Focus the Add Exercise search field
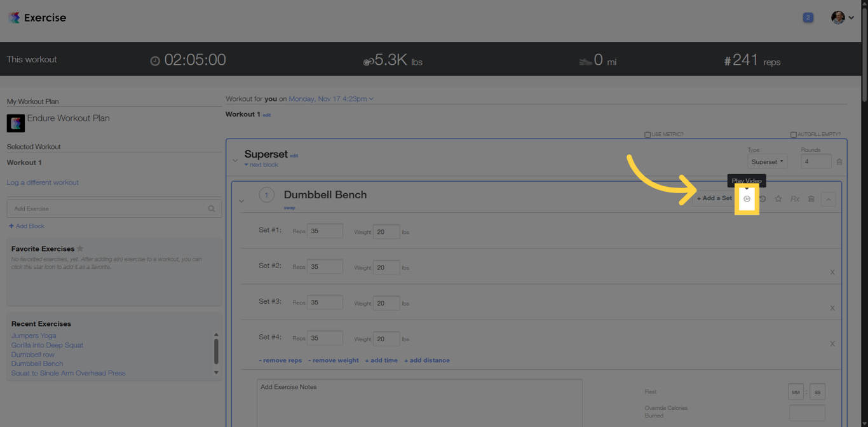Screen dimensions: 868x427 pos(114,208)
